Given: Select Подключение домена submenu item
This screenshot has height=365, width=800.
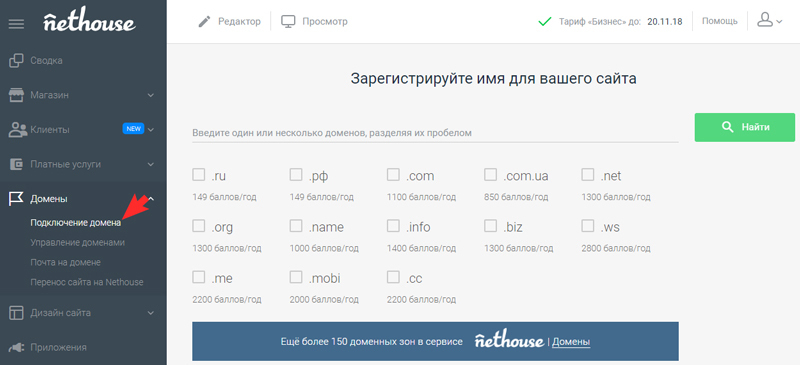Looking at the screenshot, I should pos(76,223).
